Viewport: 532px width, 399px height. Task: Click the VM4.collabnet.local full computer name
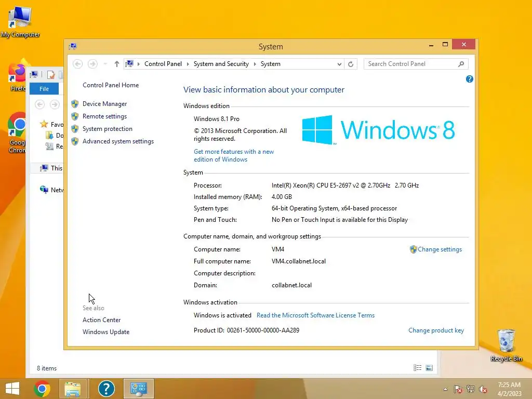(x=299, y=261)
